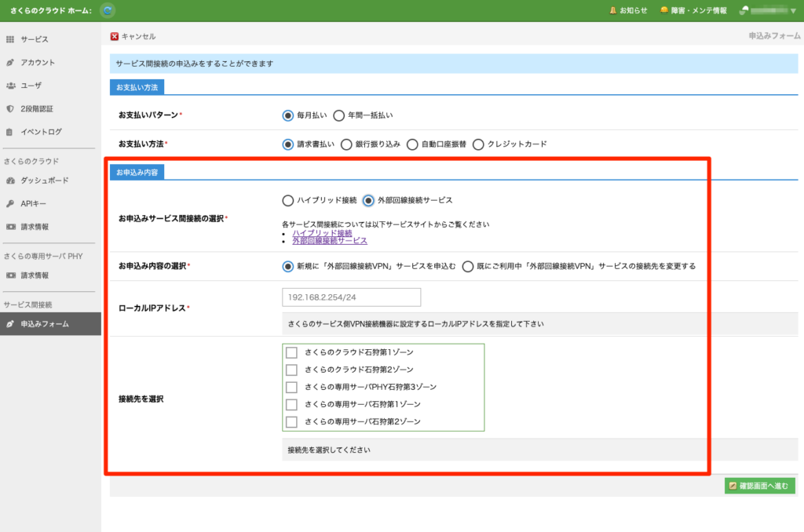804x532 pixels.
Task: Check さくらのクラウド石狩第1ゾーン
Action: click(291, 352)
